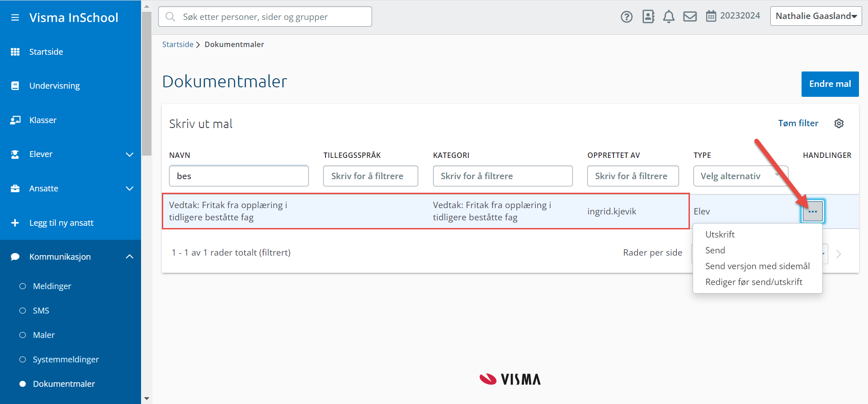Image resolution: width=868 pixels, height=404 pixels.
Task: Click sidebar scrollbar down arrow
Action: pos(146,399)
